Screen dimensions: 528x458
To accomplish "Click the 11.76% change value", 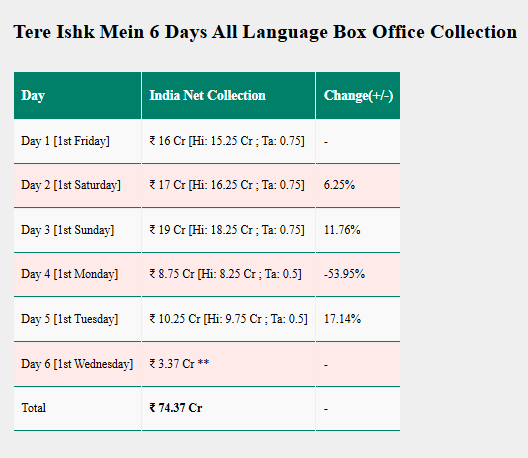I will pyautogui.click(x=342, y=230).
